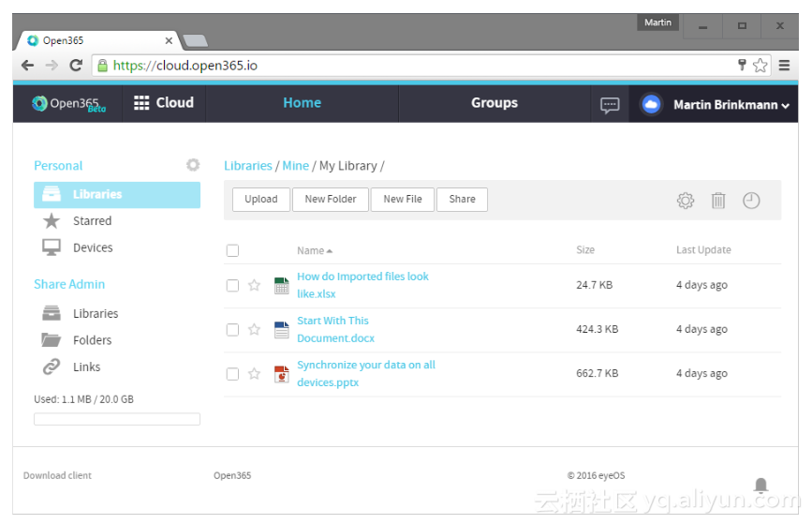Star the Start With This Document.docx file
812x524 pixels.
[254, 329]
